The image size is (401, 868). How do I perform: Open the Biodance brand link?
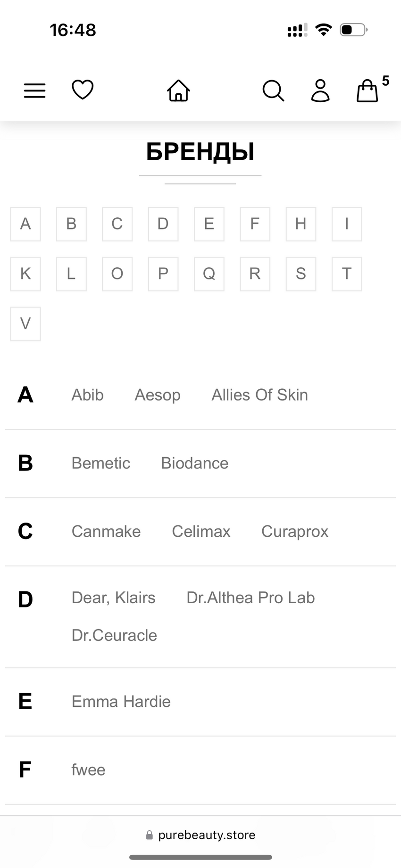[194, 463]
